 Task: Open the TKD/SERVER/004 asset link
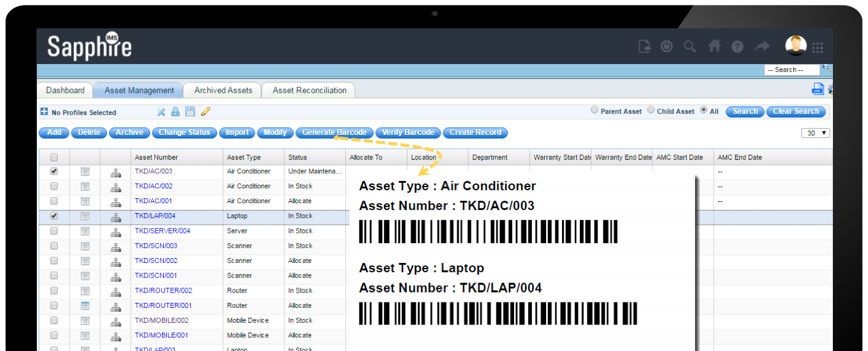163,231
